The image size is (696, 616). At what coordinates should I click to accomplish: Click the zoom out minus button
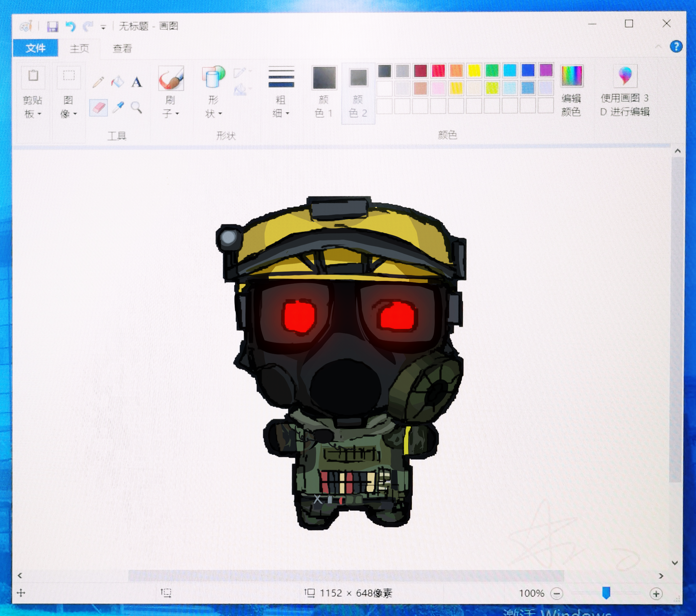coord(557,594)
